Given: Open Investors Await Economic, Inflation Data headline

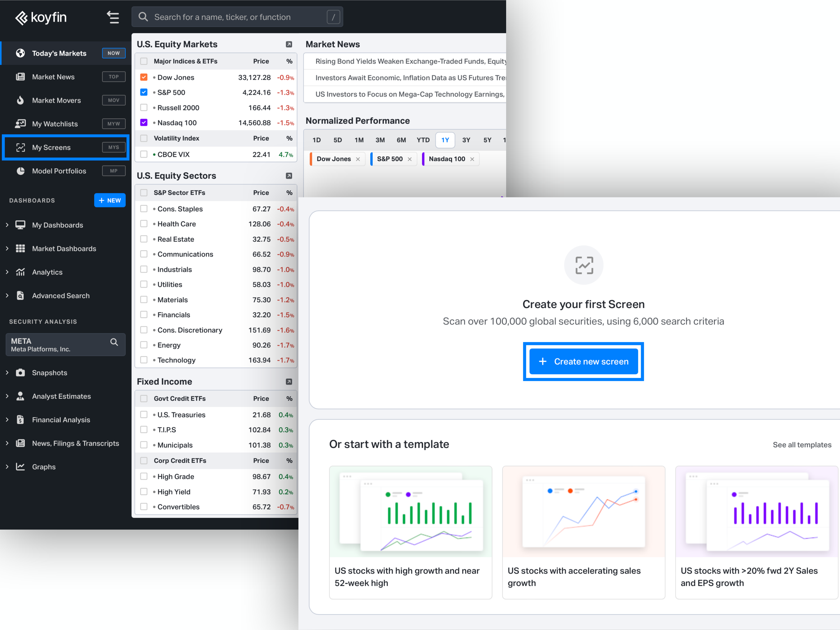Looking at the screenshot, I should 410,77.
